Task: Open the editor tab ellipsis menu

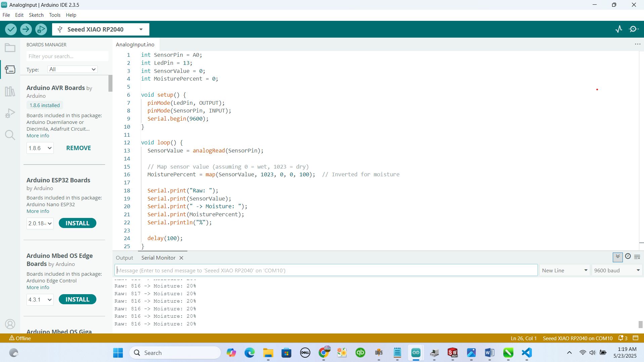Action: (638, 44)
